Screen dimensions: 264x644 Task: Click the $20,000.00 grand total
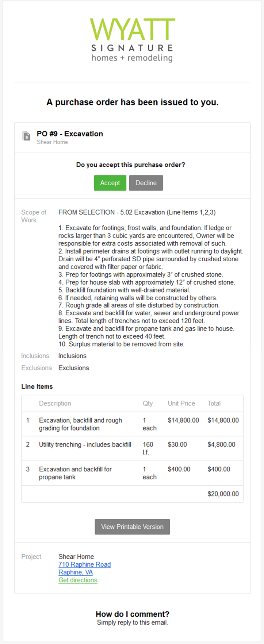(x=223, y=494)
